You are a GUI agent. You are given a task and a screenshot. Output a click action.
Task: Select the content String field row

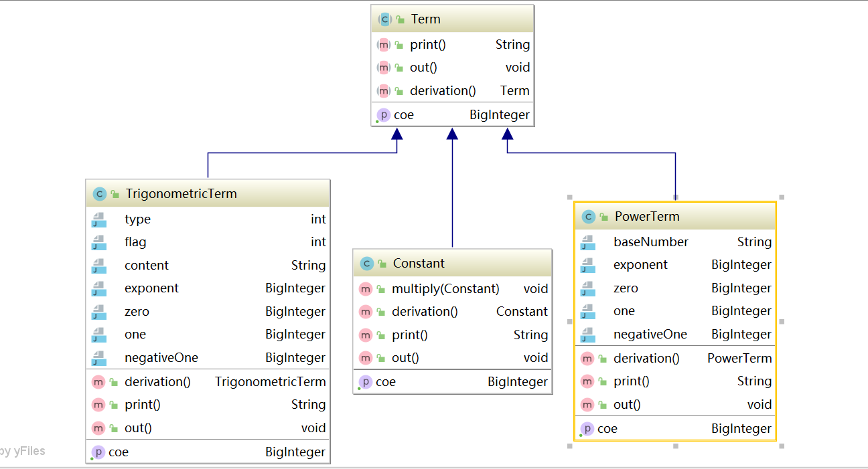click(x=208, y=266)
